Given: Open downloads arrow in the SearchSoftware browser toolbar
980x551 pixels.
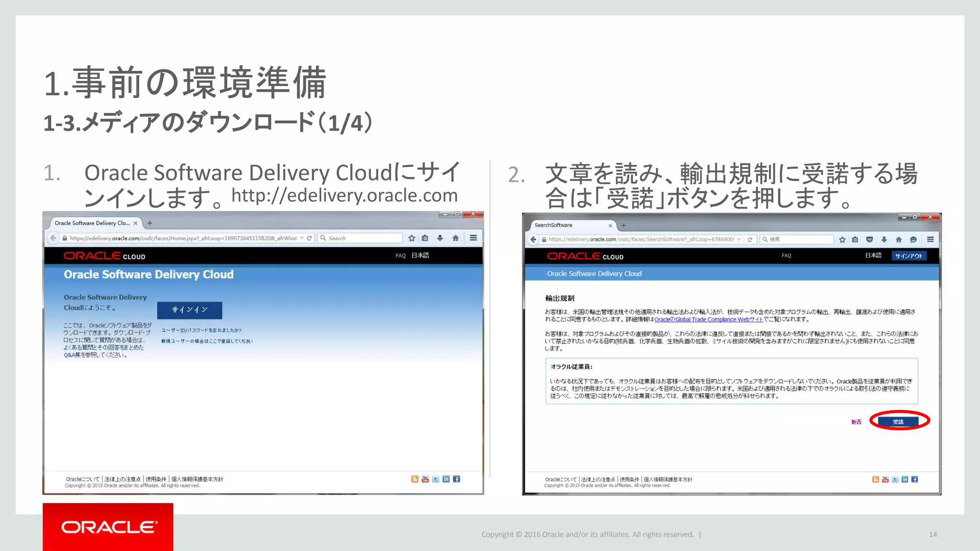Looking at the screenshot, I should click(884, 239).
